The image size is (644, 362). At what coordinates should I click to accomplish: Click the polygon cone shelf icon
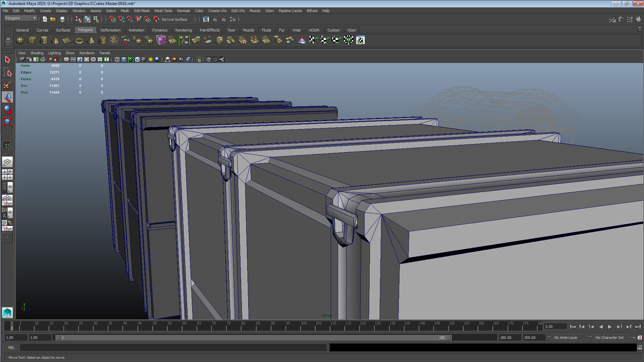click(55, 40)
